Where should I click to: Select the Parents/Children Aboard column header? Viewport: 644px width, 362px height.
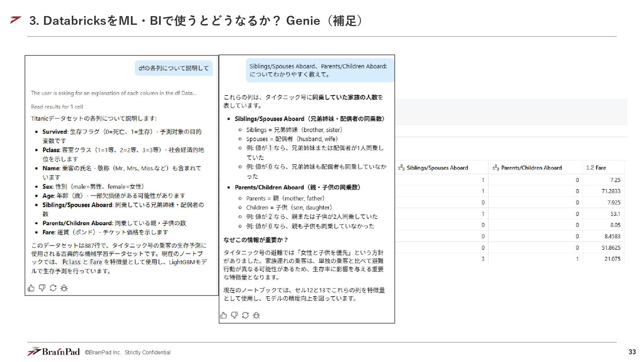tap(531, 168)
